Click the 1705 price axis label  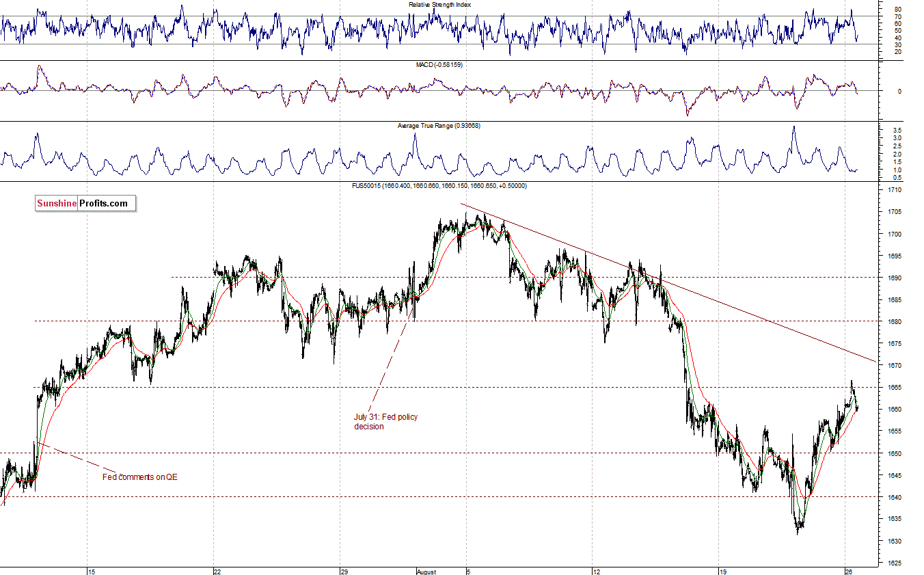896,212
